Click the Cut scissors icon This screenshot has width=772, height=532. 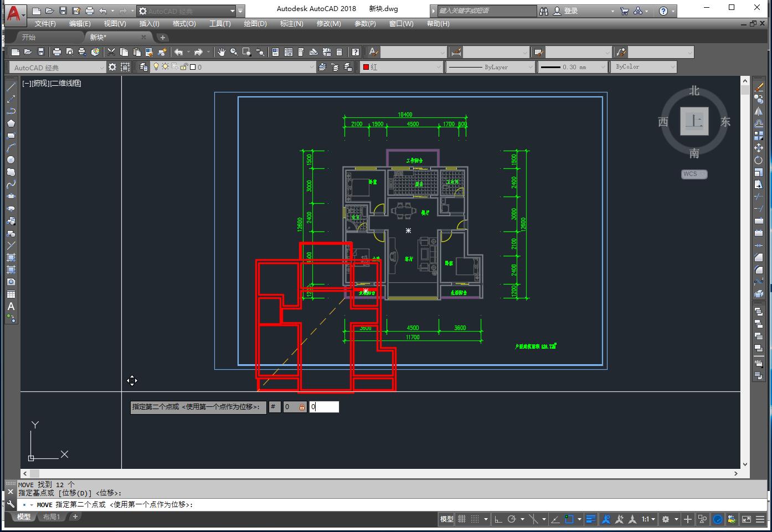pos(111,52)
